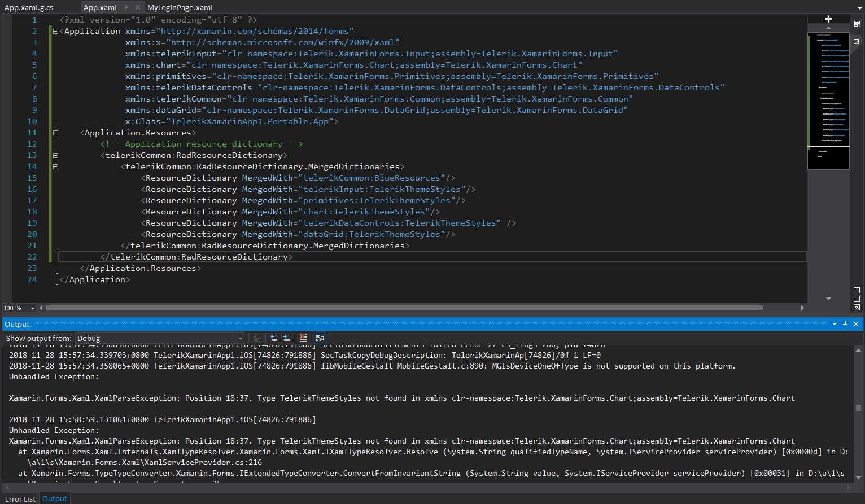Click 'dataGrid:TelerikThemeStyles' value on line 20
The height and width of the screenshot is (504, 865).
click(372, 234)
